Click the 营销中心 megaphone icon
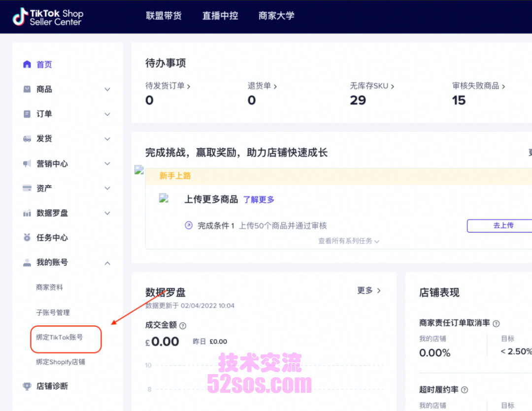Image resolution: width=532 pixels, height=411 pixels. [27, 163]
